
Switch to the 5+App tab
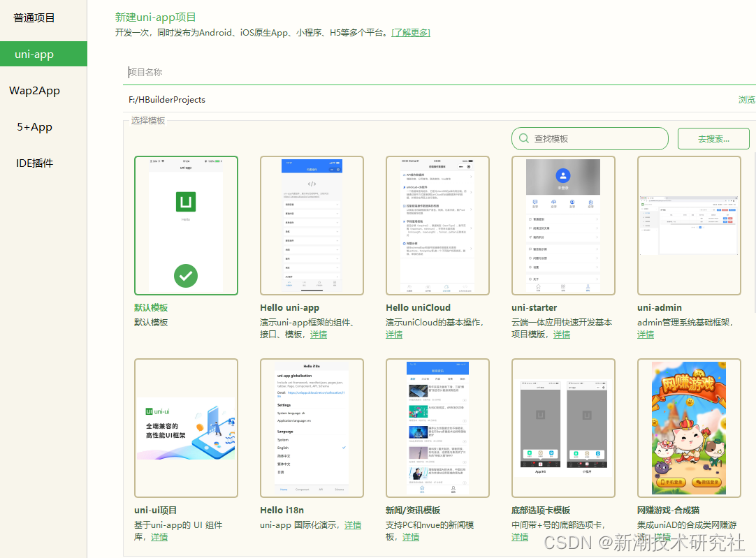(x=35, y=126)
